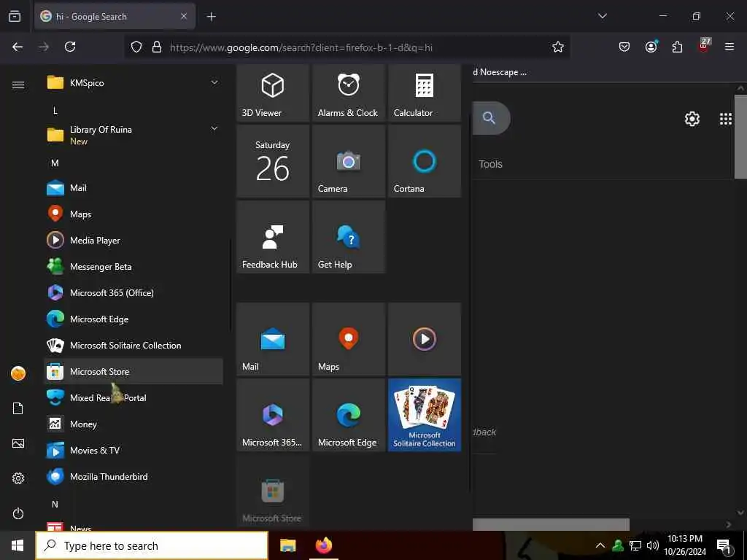The image size is (747, 560).
Task: Bookmark this page with the star icon
Action: point(558,47)
